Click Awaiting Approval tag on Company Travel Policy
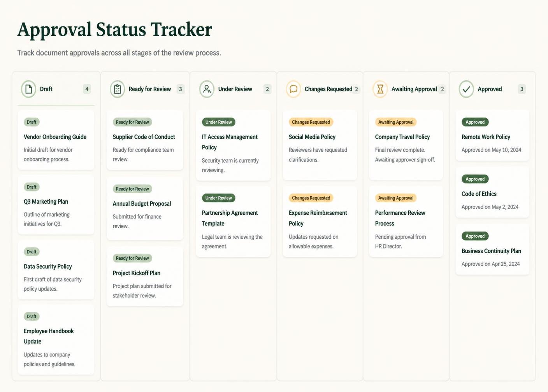The width and height of the screenshot is (548, 392). 396,122
